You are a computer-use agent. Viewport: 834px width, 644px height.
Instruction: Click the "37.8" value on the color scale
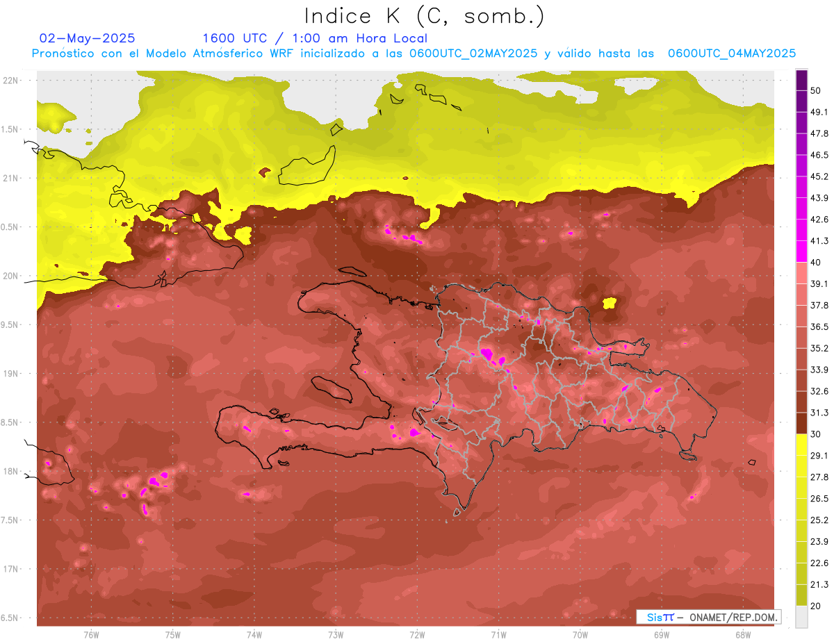tap(820, 305)
